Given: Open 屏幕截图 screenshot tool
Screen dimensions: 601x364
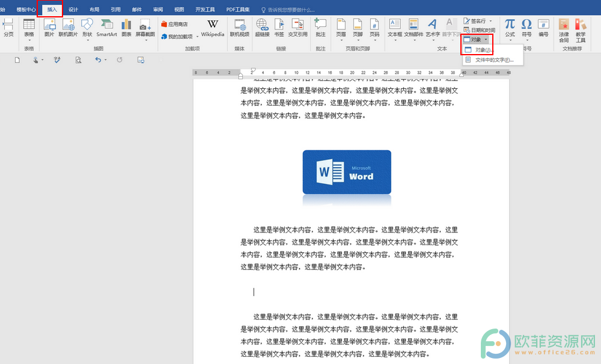Looking at the screenshot, I should 145,29.
